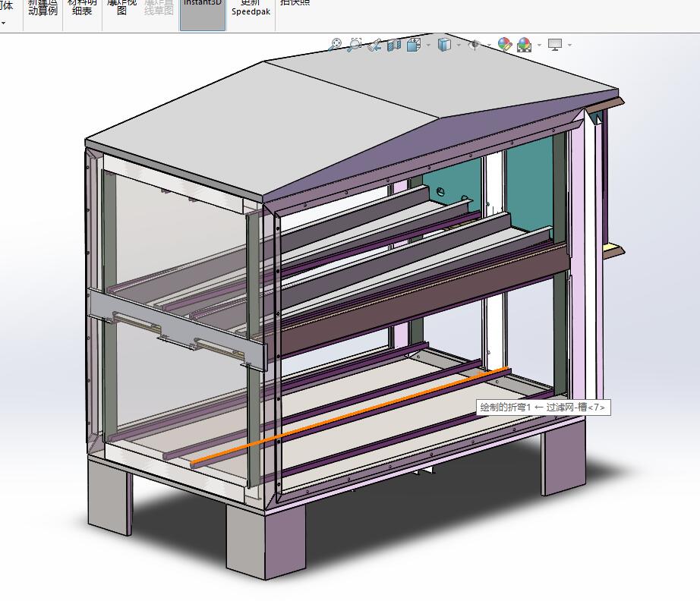Screen dimensions: 700x601
Task: Toggle the Instant3D button
Action: click(x=203, y=14)
